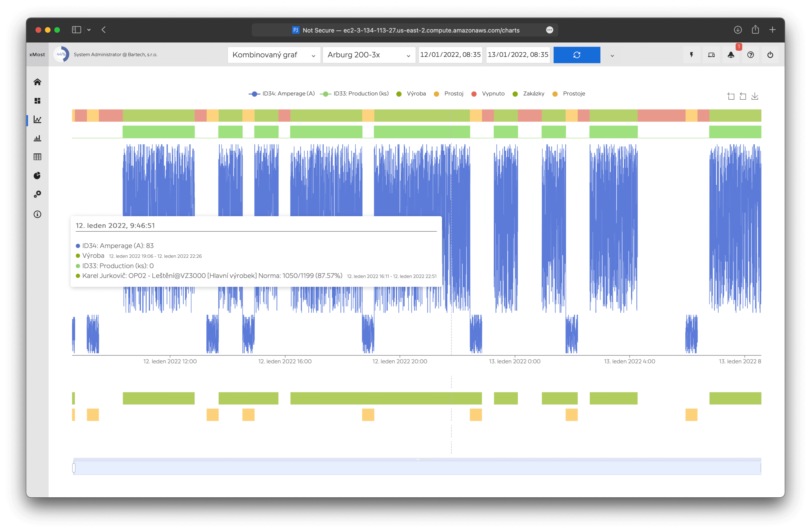The height and width of the screenshot is (532, 811).
Task: Edit the end date 13/01/2022, 08:35
Action: coord(518,55)
